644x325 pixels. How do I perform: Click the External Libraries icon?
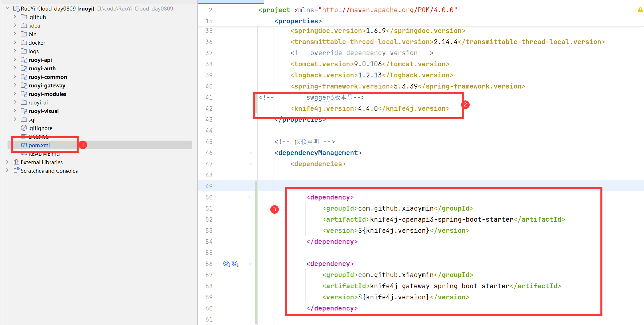(17, 162)
